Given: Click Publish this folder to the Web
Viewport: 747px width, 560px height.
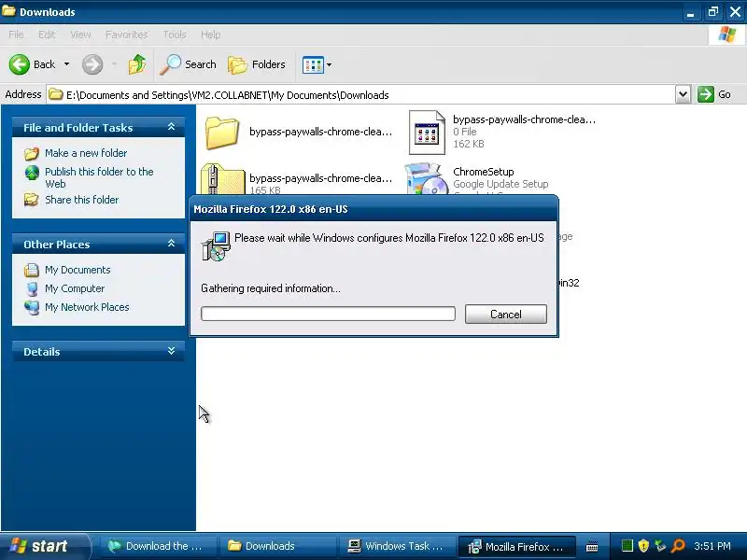Looking at the screenshot, I should [99, 177].
